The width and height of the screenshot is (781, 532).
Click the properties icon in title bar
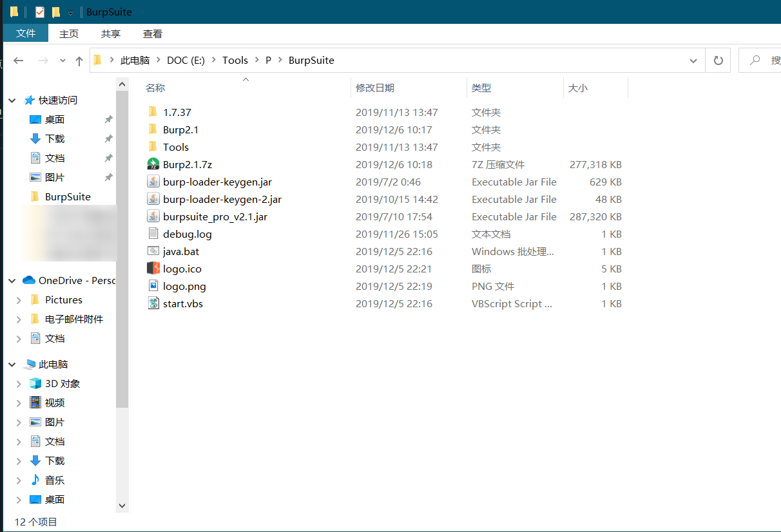tap(40, 12)
